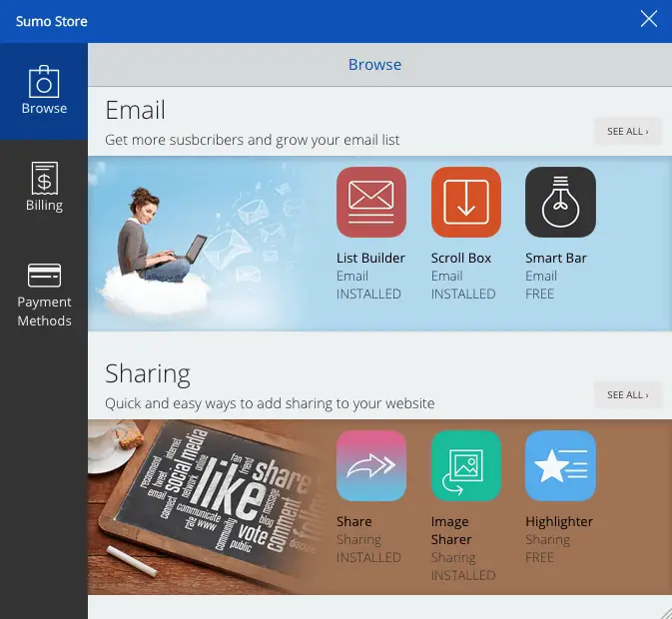Select the Payment Methods sidebar label

(x=44, y=311)
